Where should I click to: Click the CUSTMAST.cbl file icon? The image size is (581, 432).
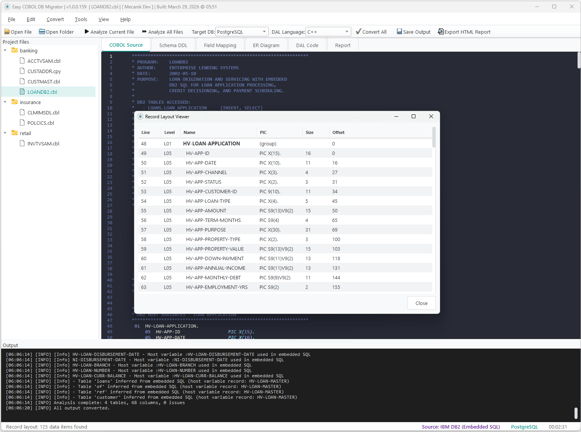(22, 82)
